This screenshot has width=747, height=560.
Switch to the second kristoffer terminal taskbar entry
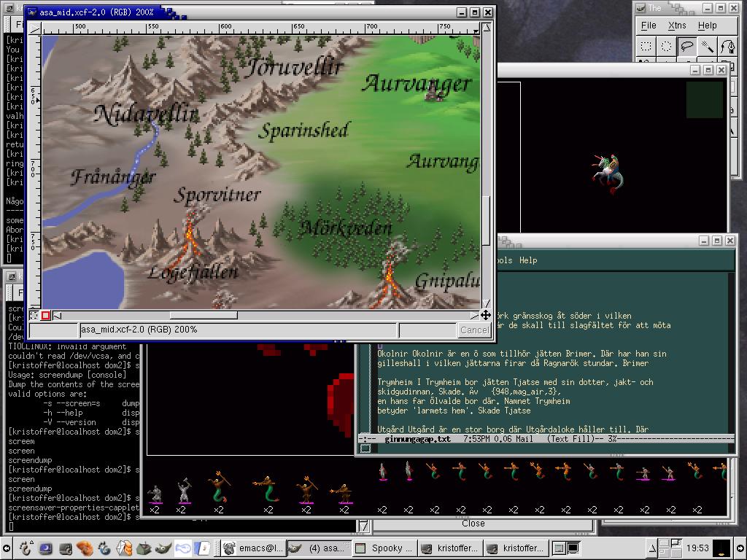(x=516, y=548)
